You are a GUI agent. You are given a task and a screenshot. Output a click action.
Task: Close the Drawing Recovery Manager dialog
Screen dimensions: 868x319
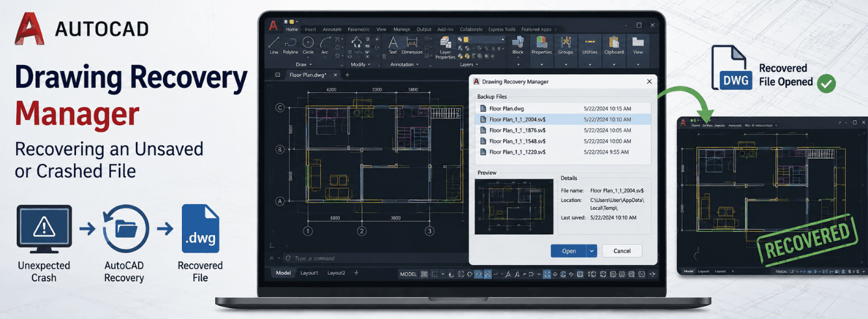pyautogui.click(x=649, y=81)
